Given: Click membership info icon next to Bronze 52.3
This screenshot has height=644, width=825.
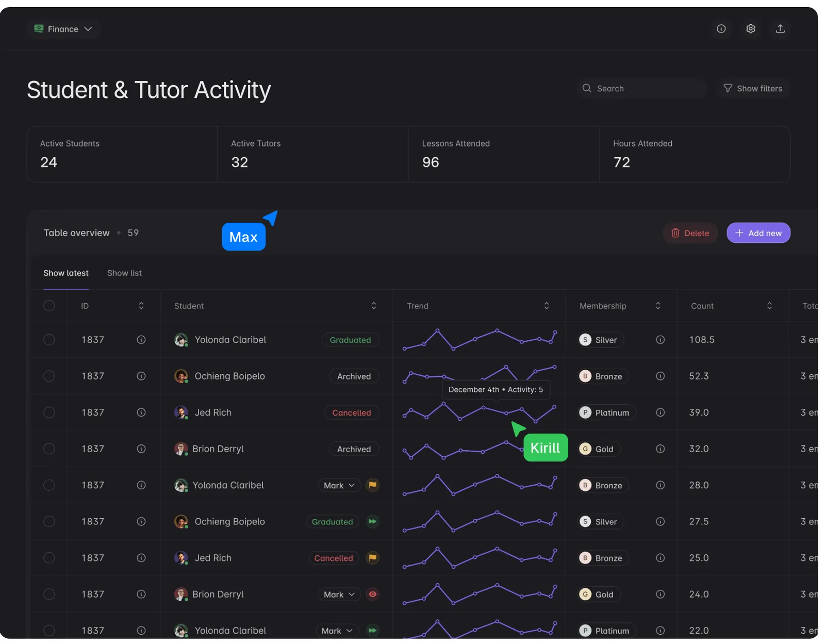Looking at the screenshot, I should [660, 376].
